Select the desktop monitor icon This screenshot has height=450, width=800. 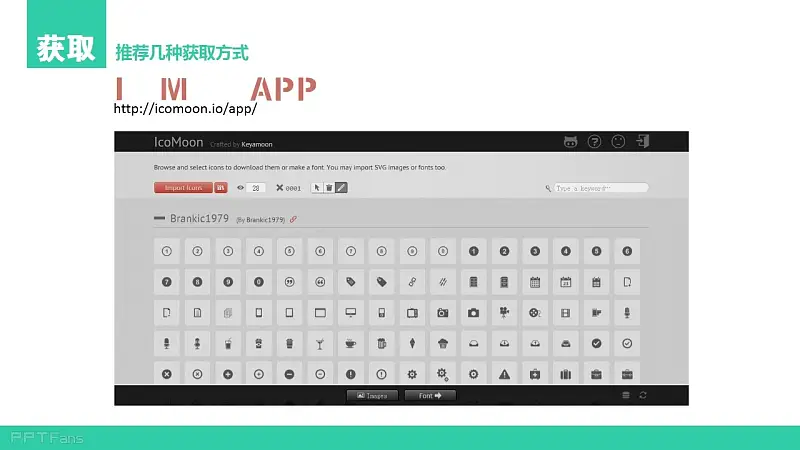click(351, 313)
